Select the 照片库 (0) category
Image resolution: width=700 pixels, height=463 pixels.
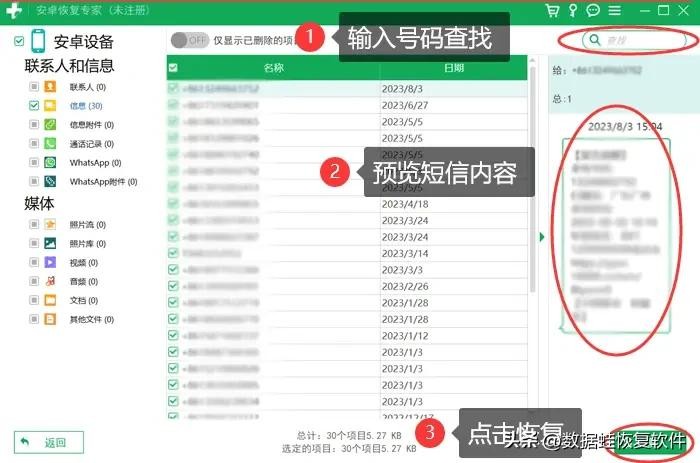pos(86,243)
